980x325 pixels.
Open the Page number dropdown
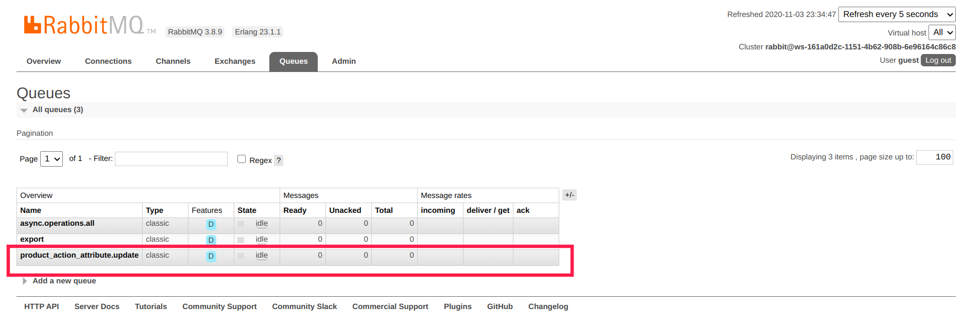pos(51,159)
